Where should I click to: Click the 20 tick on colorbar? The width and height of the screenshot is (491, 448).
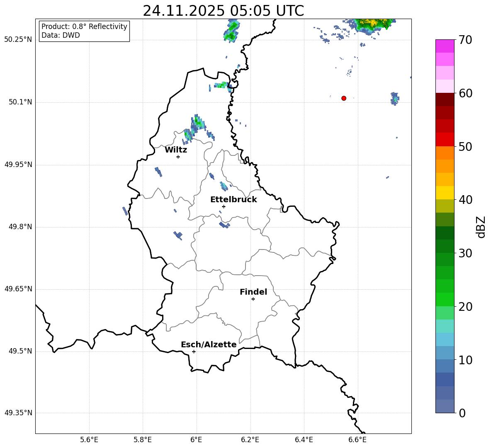tap(465, 307)
